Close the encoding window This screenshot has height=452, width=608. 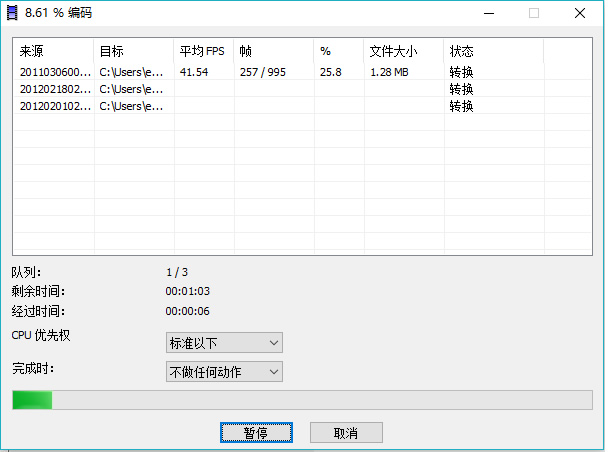[x=580, y=13]
